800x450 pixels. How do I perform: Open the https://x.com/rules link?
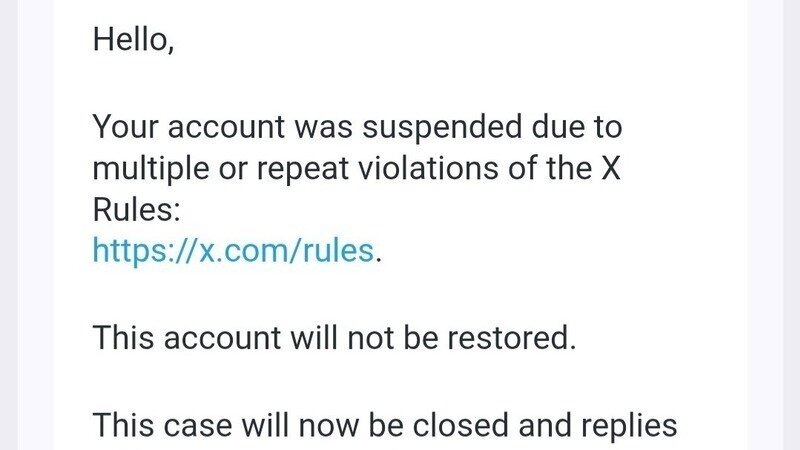(235, 250)
